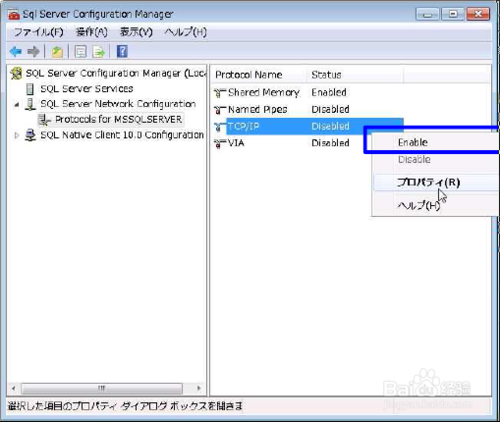Click the Disabled status of Named Pipes
Image resolution: width=500 pixels, height=422 pixels.
coord(330,109)
